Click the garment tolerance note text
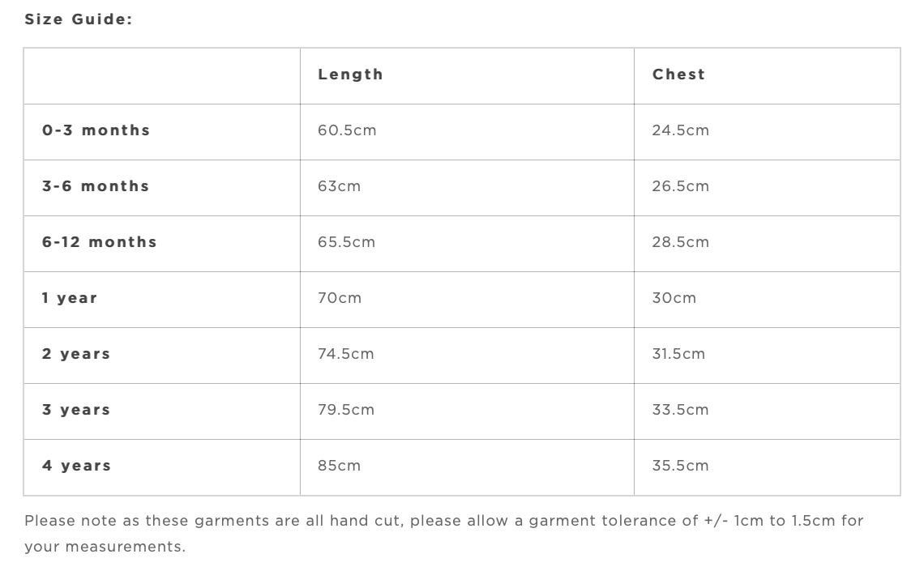 tap(444, 521)
